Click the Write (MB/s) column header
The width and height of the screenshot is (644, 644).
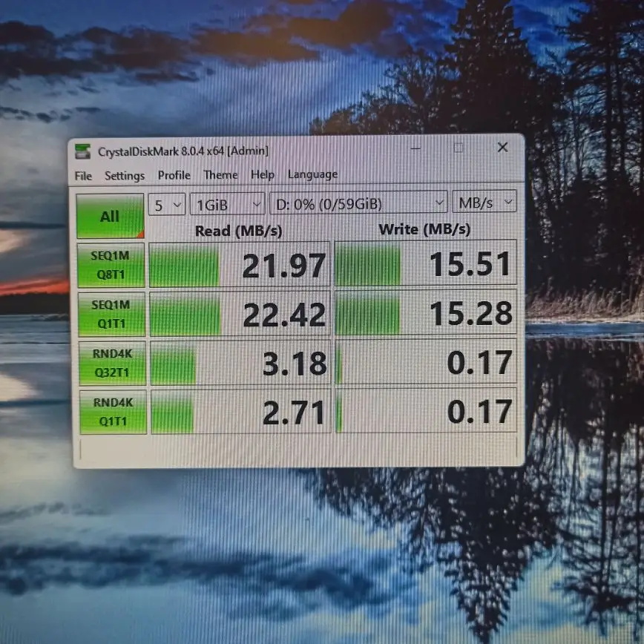(x=424, y=229)
